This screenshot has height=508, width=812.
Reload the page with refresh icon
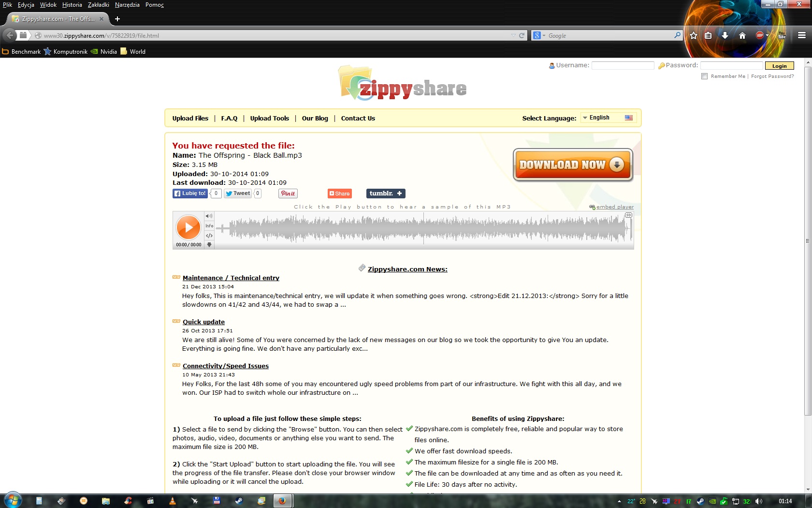pos(522,35)
